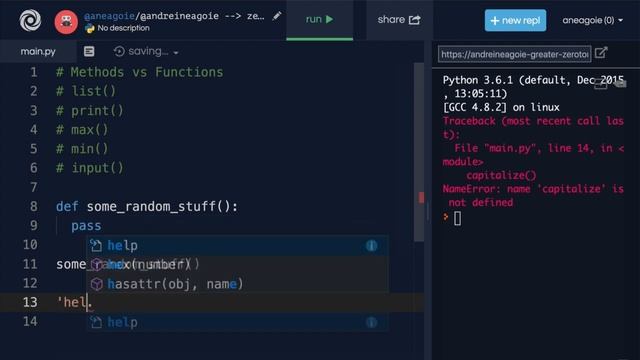Click the '[GCC 4.8.2] on linux' line
The width and height of the screenshot is (640, 360).
[501, 107]
